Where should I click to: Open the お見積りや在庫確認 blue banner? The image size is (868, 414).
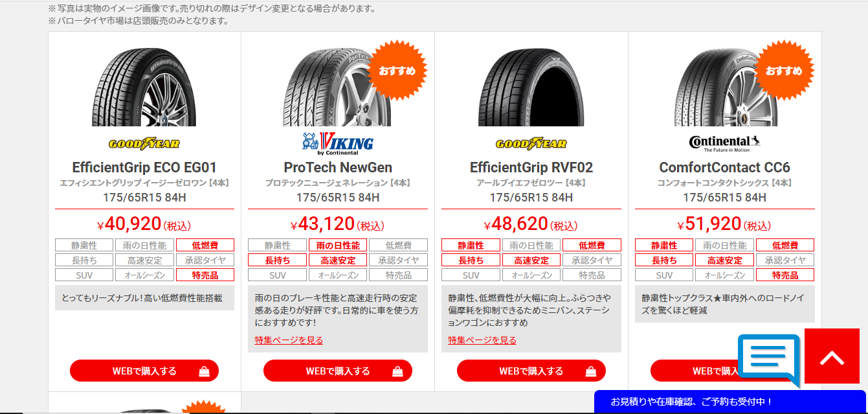pyautogui.click(x=729, y=402)
